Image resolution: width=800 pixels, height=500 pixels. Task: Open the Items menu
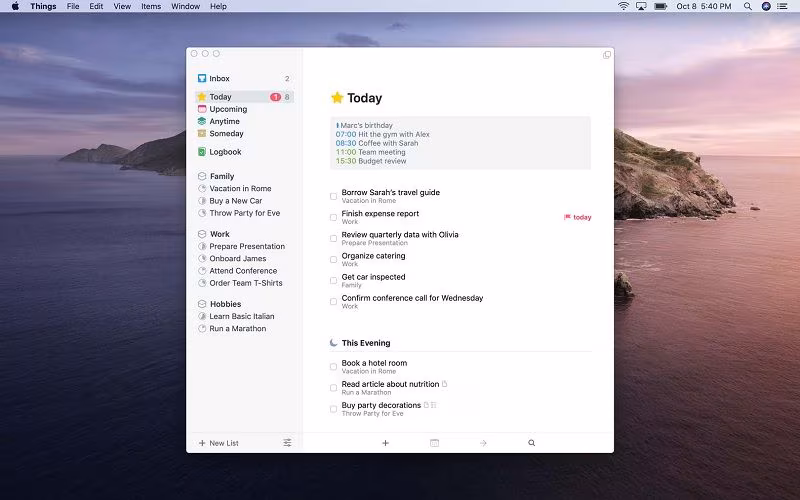[x=151, y=6]
